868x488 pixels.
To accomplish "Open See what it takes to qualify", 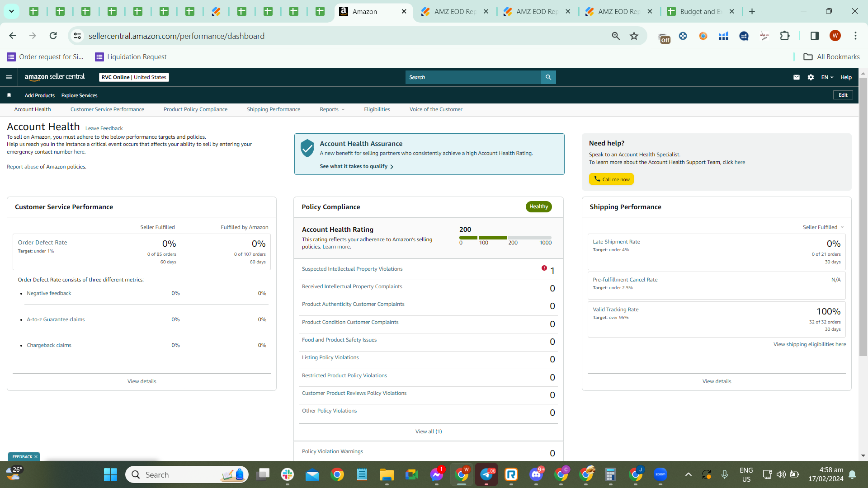I will 357,166.
